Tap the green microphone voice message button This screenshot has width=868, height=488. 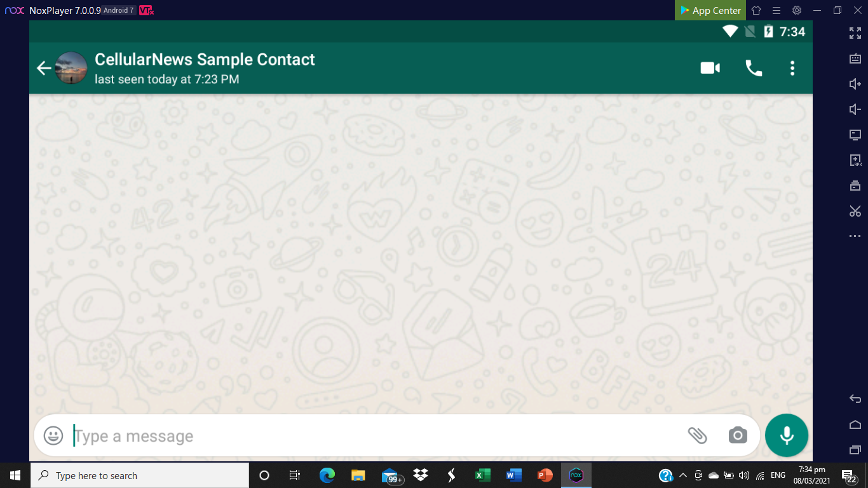(x=787, y=435)
